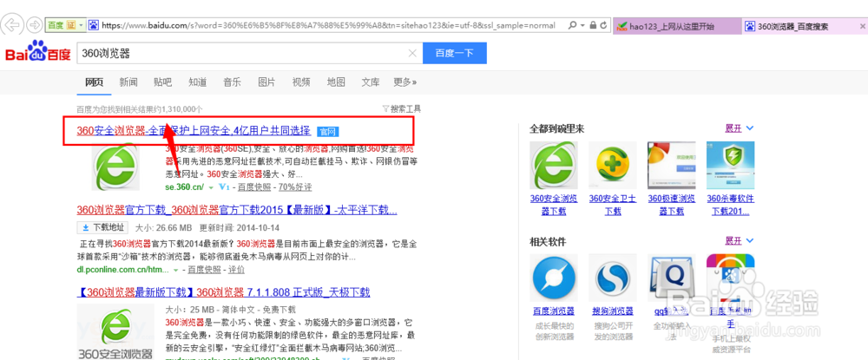This screenshot has height=360, width=868.
Task: Go back with the browser back arrow
Action: click(12, 25)
